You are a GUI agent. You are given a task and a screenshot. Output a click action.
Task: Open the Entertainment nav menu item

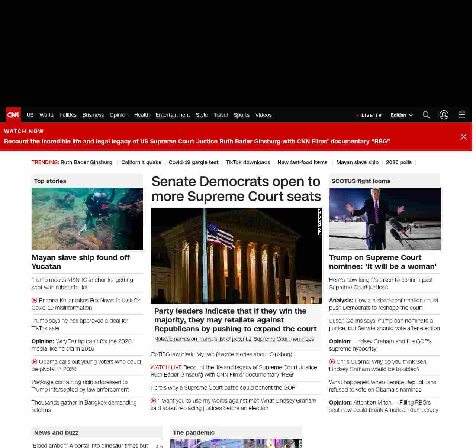click(x=173, y=115)
